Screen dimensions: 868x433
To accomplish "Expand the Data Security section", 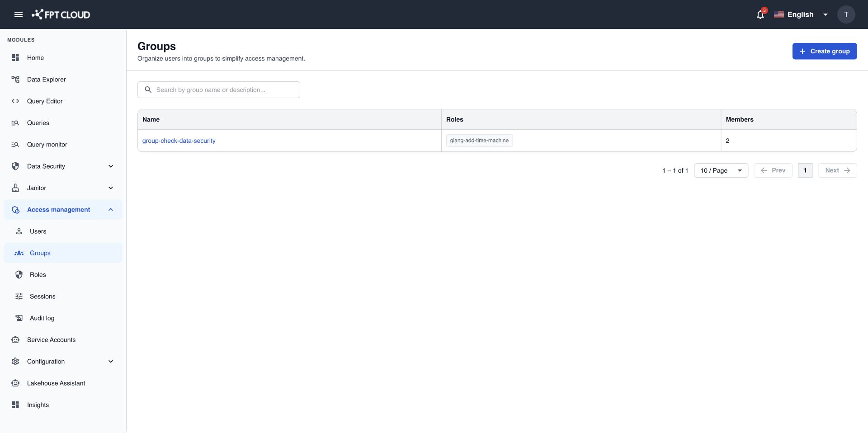I will [63, 166].
